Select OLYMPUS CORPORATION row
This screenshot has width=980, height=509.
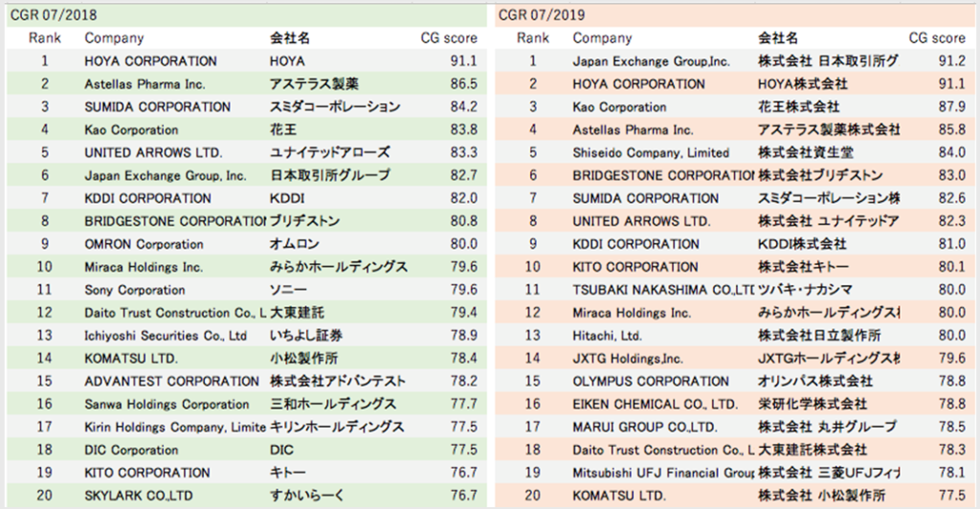[734, 381]
